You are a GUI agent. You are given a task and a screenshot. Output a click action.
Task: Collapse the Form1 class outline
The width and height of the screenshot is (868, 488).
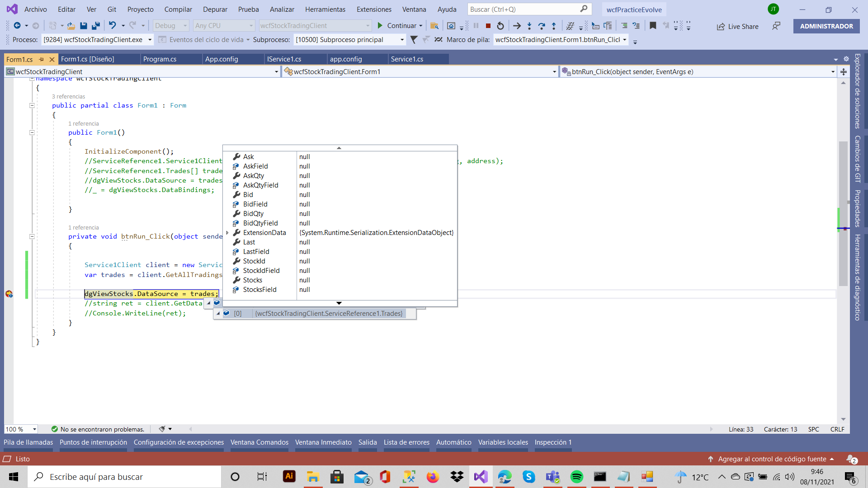(32, 105)
